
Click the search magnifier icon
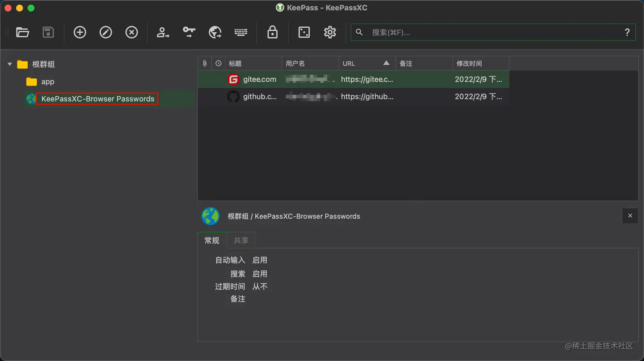click(x=359, y=32)
